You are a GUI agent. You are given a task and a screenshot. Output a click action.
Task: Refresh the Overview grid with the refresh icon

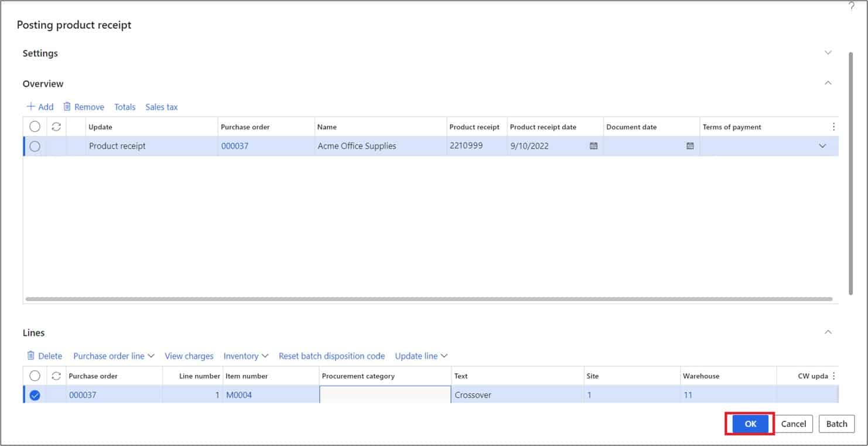[x=56, y=126]
